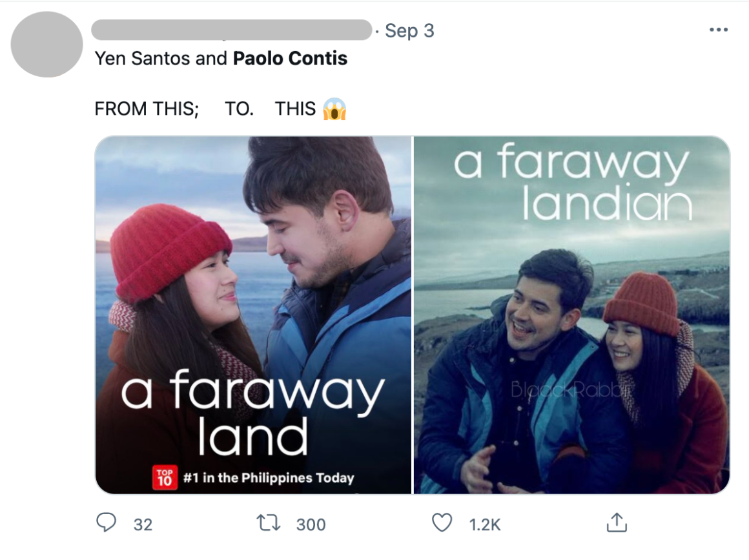
Task: Click '#1 in the Philippines Today' caption
Action: [x=269, y=479]
